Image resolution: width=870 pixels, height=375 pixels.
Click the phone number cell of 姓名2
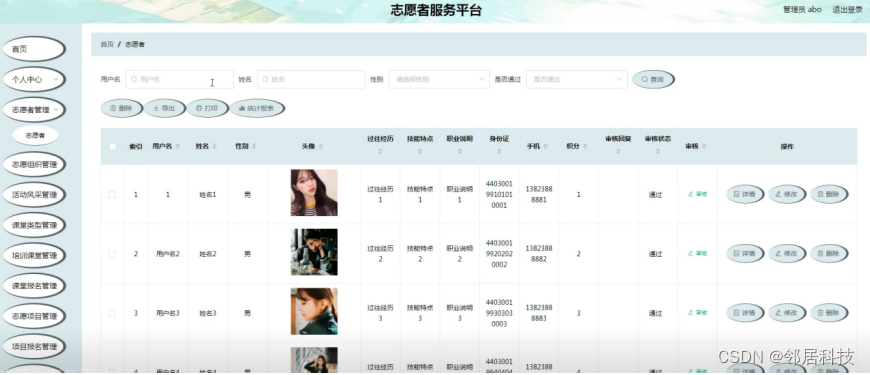[x=539, y=254]
